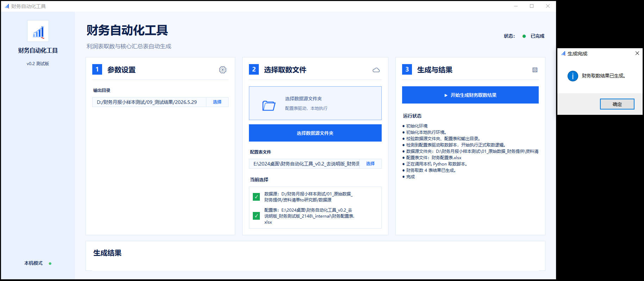Click the 当前选择 label
This screenshot has height=281, width=644.
pos(259,180)
